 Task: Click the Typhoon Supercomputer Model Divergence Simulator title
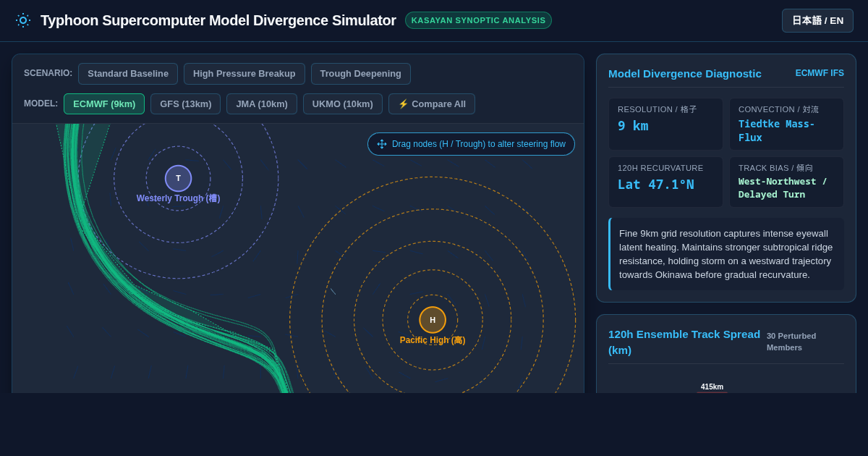coord(218,20)
